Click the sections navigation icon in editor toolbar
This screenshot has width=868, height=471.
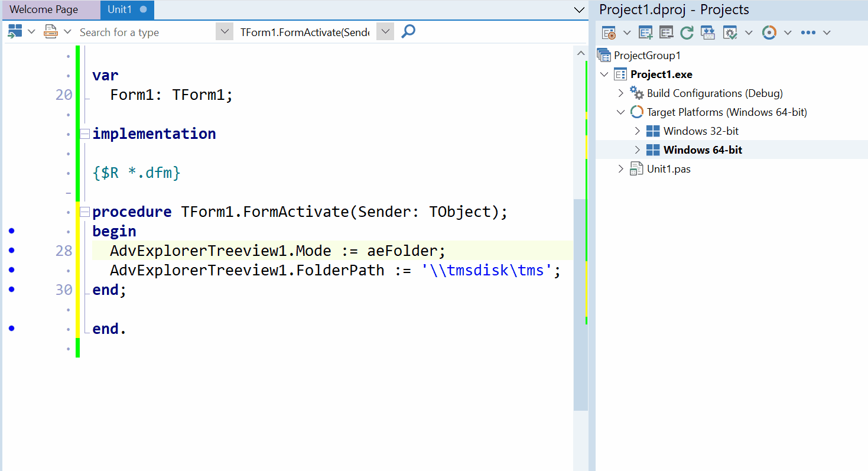point(14,32)
